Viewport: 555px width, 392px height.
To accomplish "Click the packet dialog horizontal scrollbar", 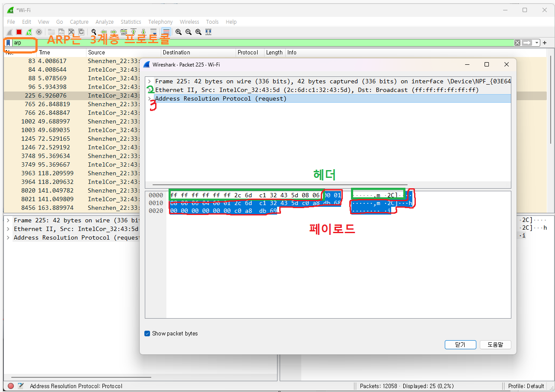I will coord(280,185).
